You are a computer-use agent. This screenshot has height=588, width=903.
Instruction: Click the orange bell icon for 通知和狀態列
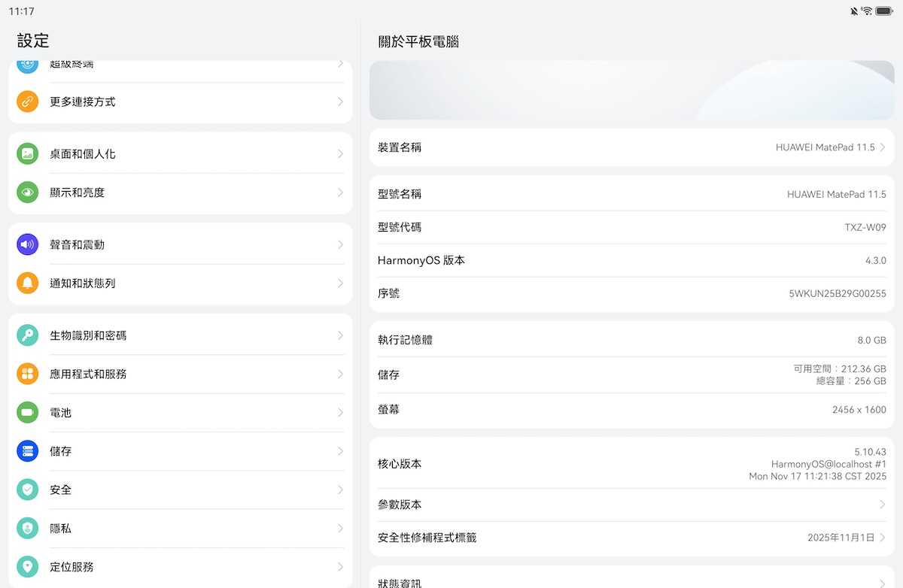tap(28, 283)
